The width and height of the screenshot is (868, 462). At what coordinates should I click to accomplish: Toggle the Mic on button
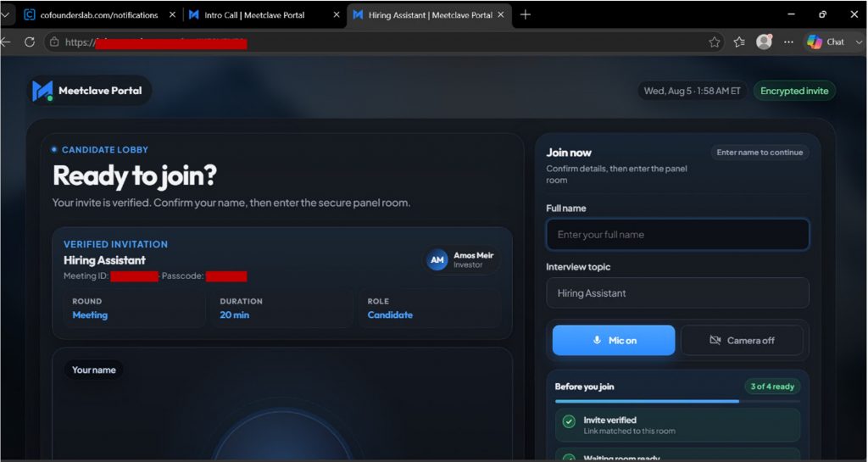tap(614, 340)
